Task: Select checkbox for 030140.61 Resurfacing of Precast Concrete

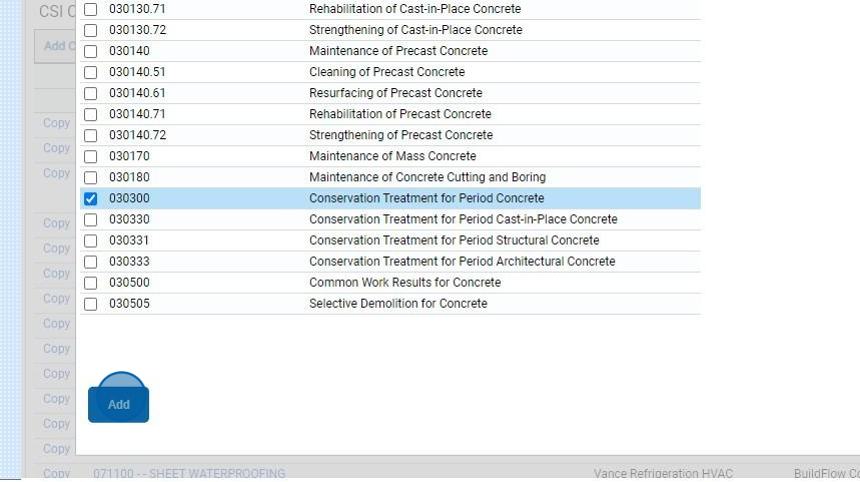Action: tap(90, 93)
